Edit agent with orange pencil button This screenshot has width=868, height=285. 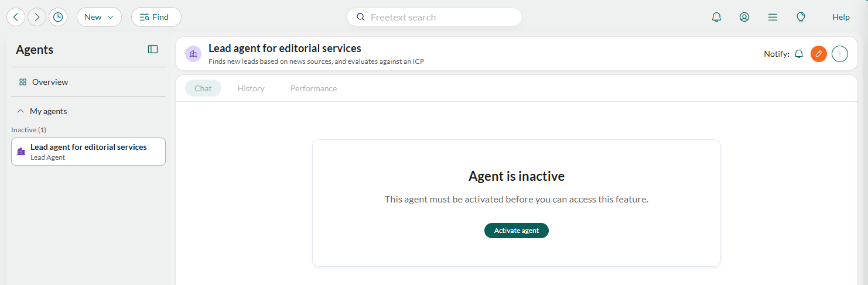coord(819,54)
